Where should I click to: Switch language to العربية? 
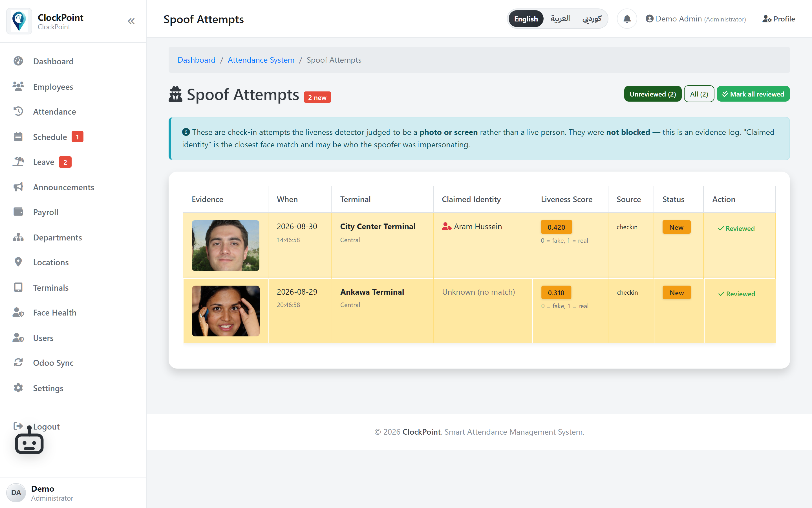[x=560, y=19]
